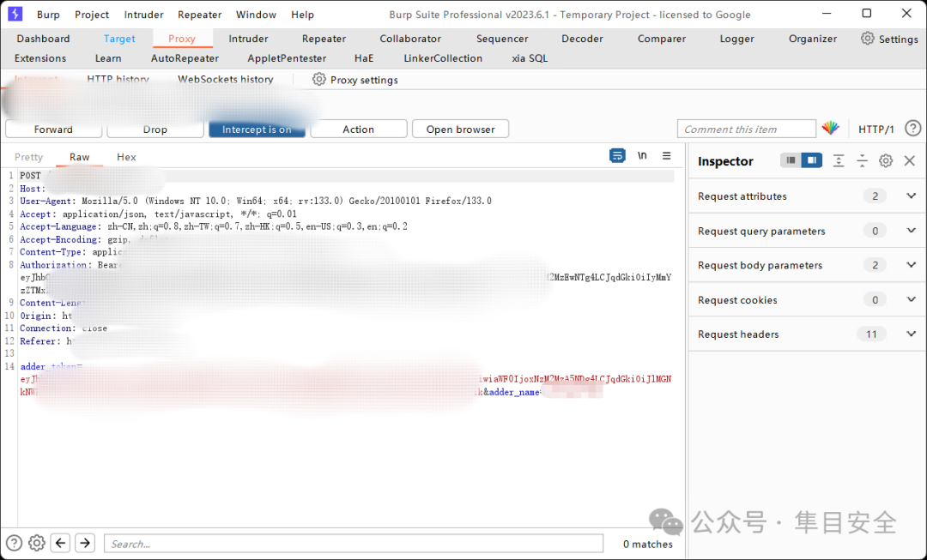Go to the previous search match arrow
This screenshot has height=560, width=927.
tap(61, 542)
